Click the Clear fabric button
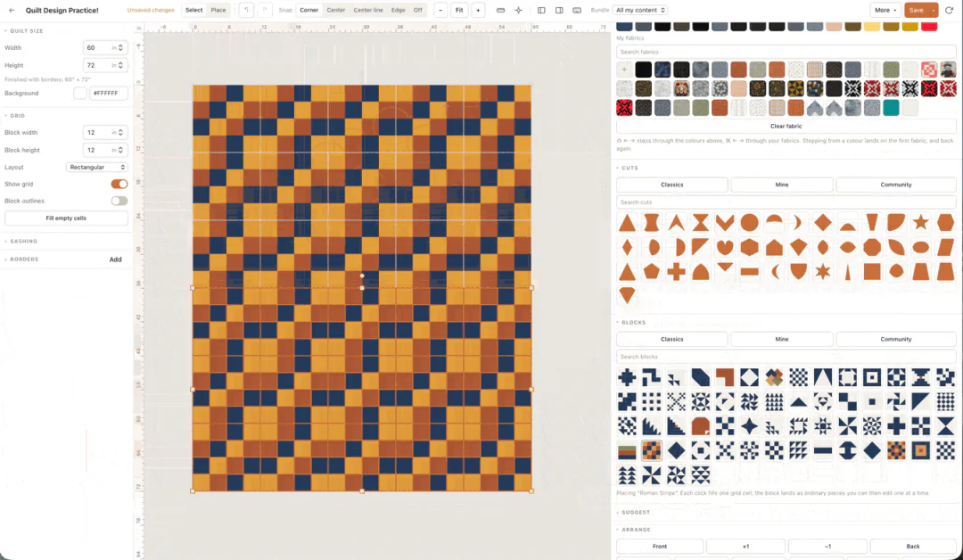Viewport: 963px width, 560px height. 786,126
